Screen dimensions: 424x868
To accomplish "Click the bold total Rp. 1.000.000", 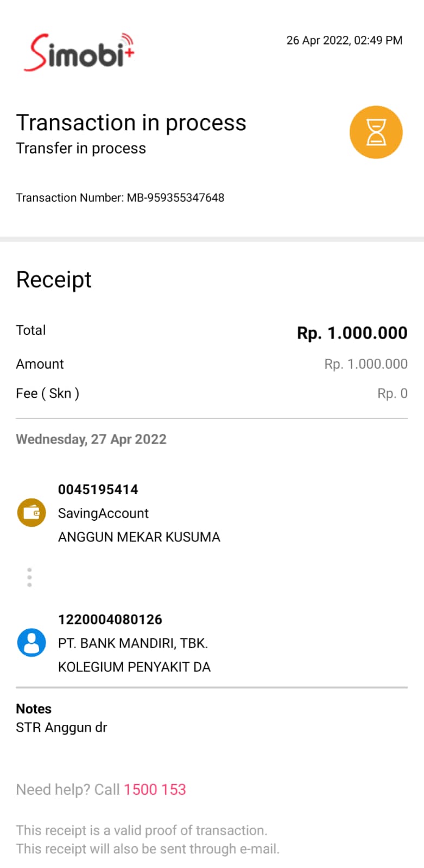I will [x=352, y=333].
